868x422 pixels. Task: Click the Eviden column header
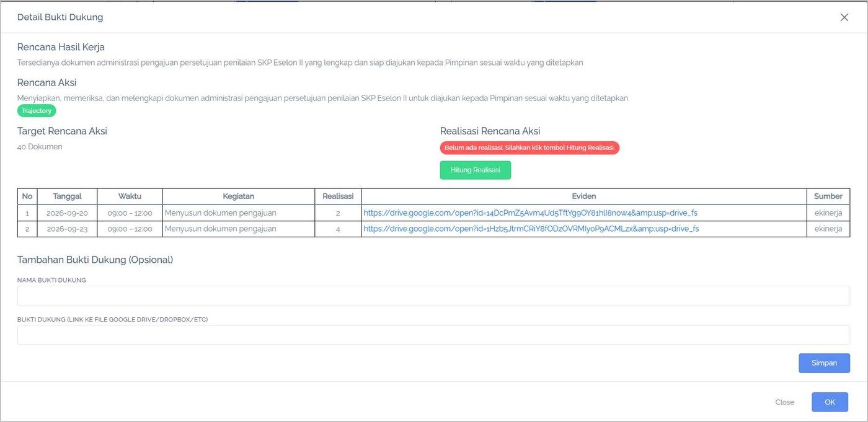click(x=584, y=196)
